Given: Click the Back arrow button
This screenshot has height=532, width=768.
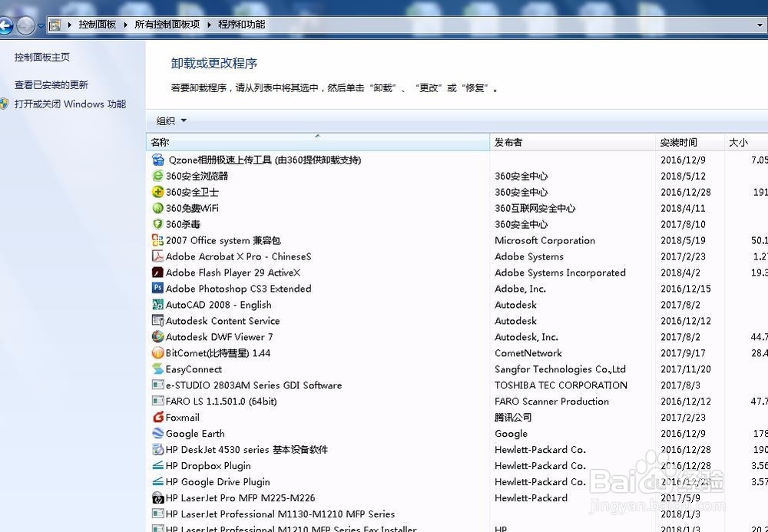Looking at the screenshot, I should point(5,25).
